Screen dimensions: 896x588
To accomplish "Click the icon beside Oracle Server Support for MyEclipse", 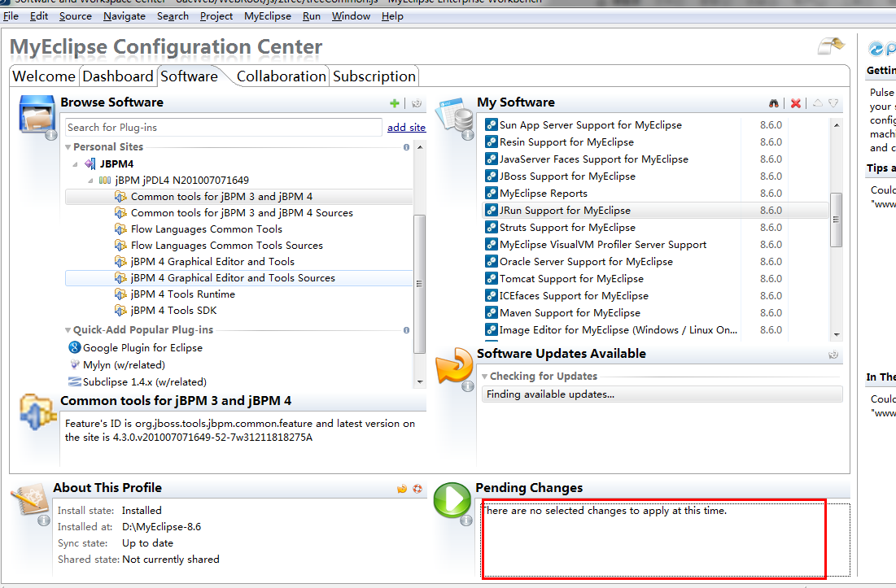I will (x=491, y=261).
